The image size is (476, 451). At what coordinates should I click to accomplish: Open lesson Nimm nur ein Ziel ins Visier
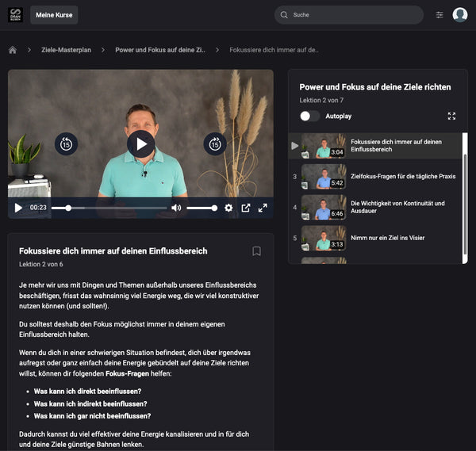pos(389,237)
